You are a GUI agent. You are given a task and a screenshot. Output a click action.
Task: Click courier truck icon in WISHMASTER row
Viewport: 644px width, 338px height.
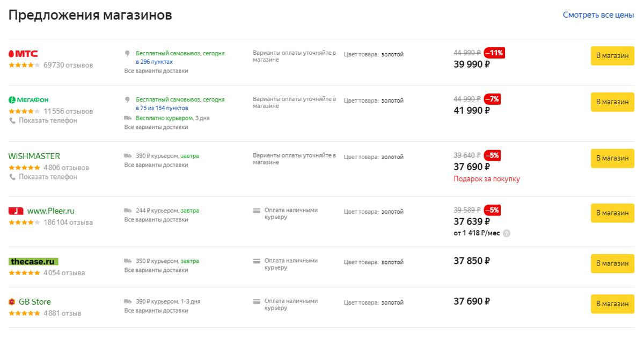point(128,156)
